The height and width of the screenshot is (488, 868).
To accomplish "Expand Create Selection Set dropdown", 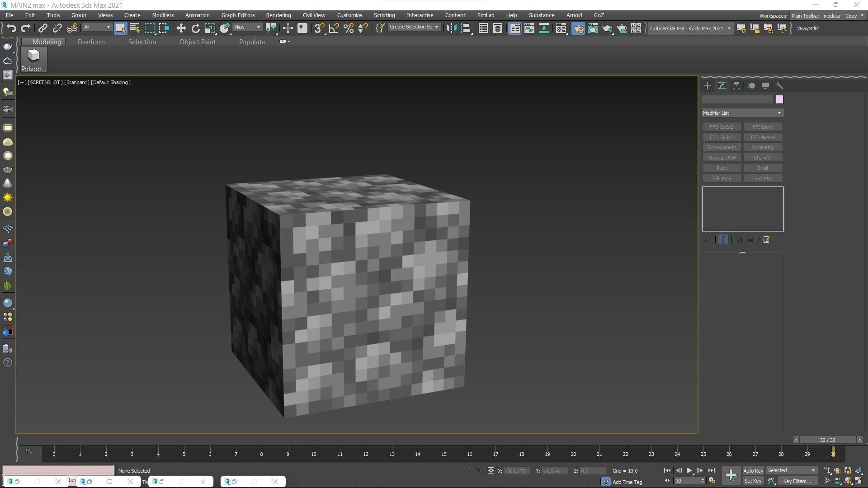I will 414,27.
